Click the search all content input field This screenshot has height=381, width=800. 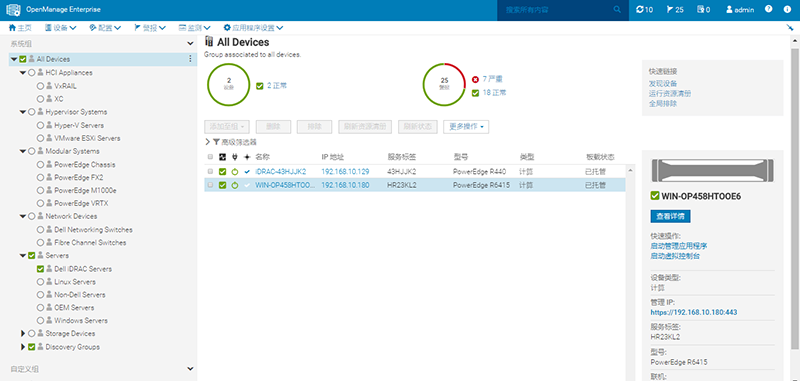(557, 10)
